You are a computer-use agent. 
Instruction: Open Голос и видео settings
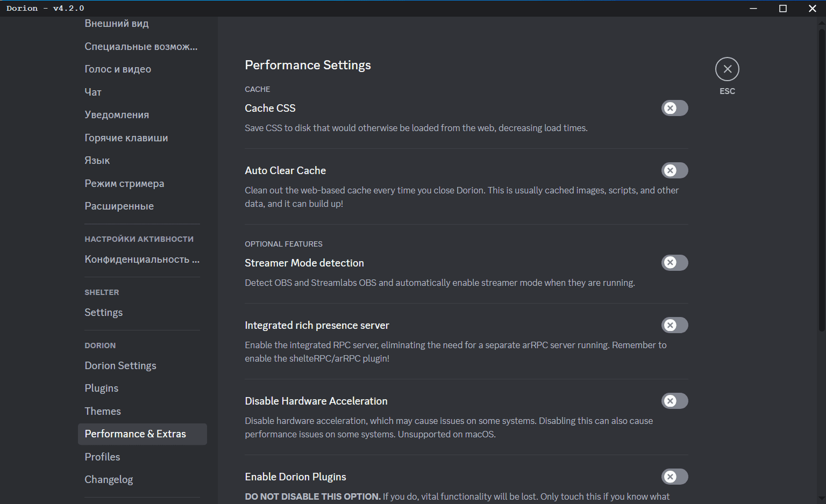click(118, 69)
